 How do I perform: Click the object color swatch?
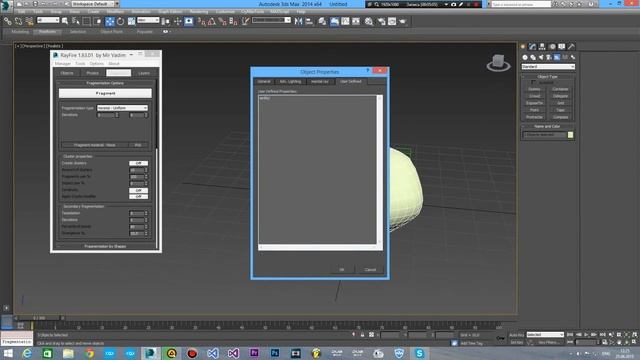tap(570, 135)
